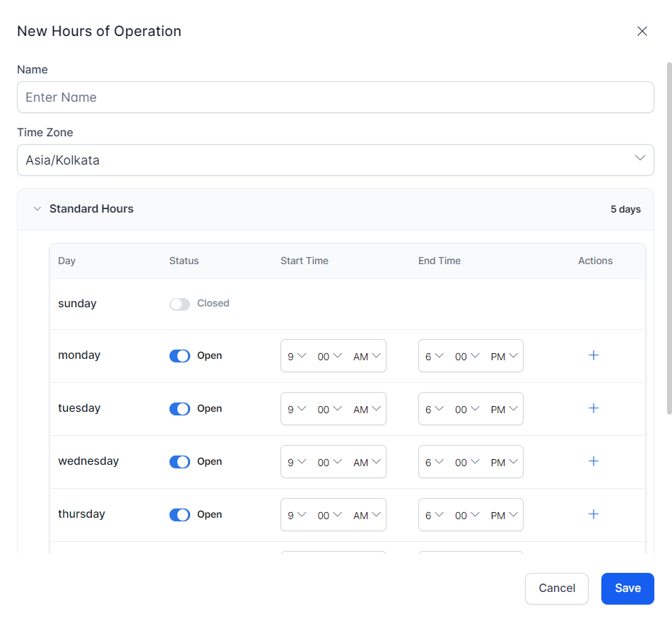The image size is (672, 623).
Task: Toggle Thursday's Open status switch
Action: (x=179, y=515)
